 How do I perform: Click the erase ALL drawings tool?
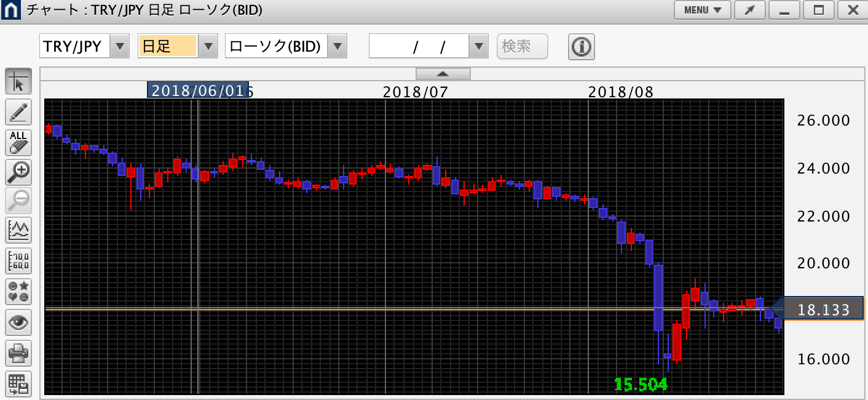pyautogui.click(x=18, y=142)
